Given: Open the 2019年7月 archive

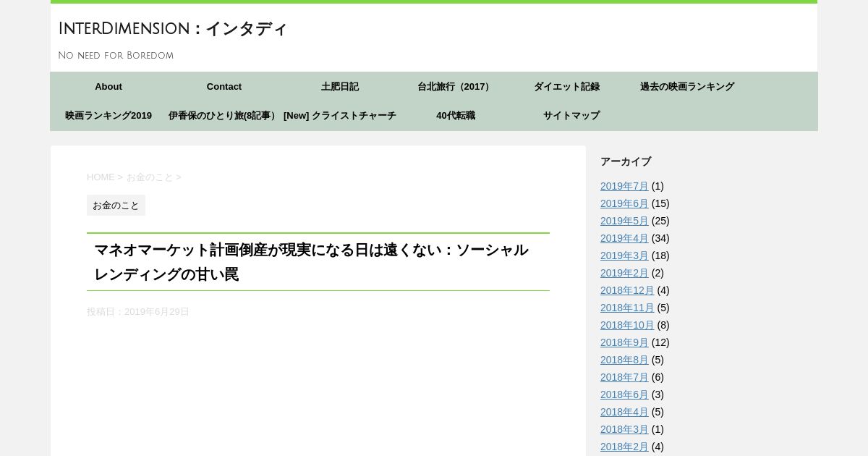Looking at the screenshot, I should pyautogui.click(x=624, y=186).
